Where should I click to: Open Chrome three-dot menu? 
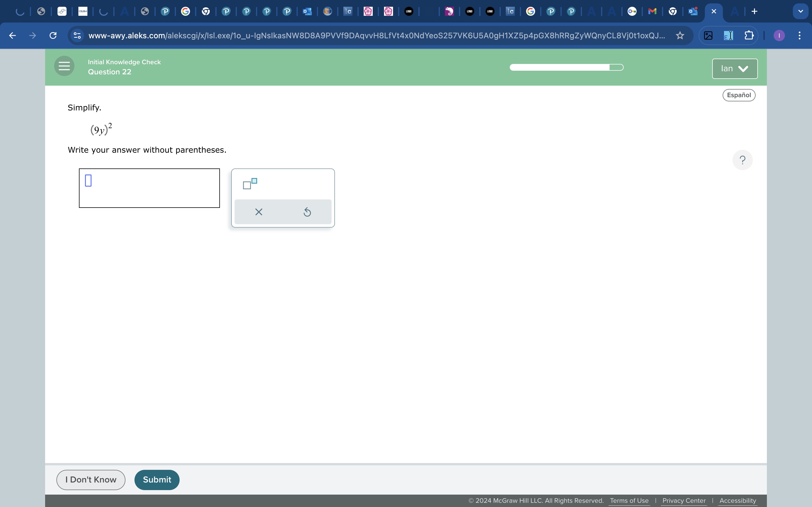(x=800, y=35)
